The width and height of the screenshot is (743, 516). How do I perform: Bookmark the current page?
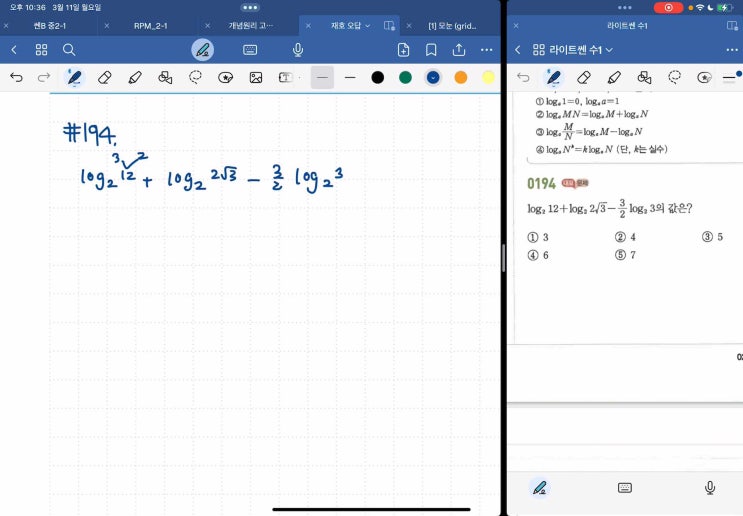pos(431,49)
